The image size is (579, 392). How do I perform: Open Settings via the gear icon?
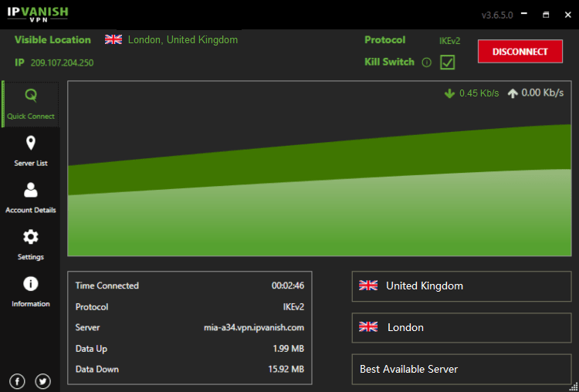(31, 237)
